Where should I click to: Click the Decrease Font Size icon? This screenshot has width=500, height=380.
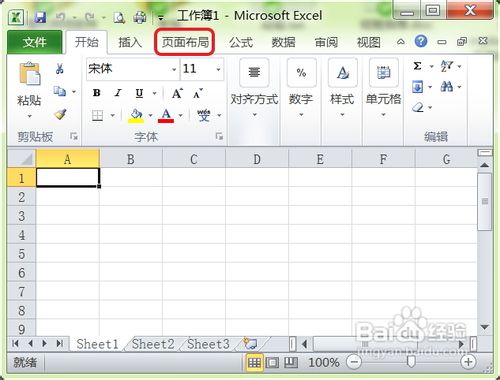[x=198, y=93]
